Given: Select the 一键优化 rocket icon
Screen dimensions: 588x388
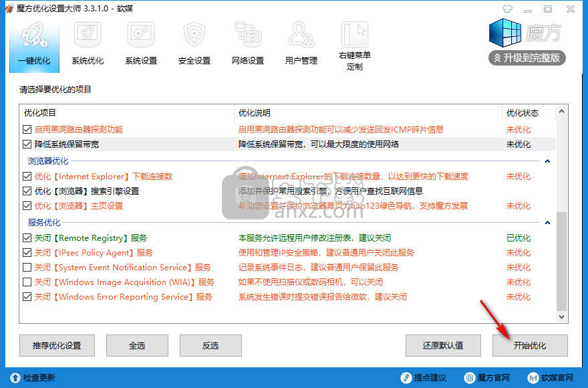Looking at the screenshot, I should click(x=34, y=35).
